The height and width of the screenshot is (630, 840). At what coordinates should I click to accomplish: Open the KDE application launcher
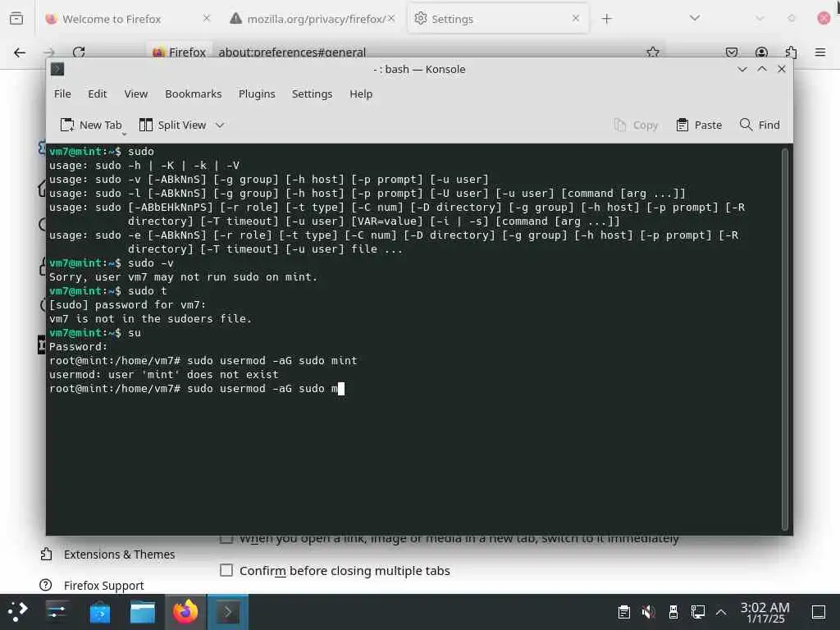(x=17, y=612)
